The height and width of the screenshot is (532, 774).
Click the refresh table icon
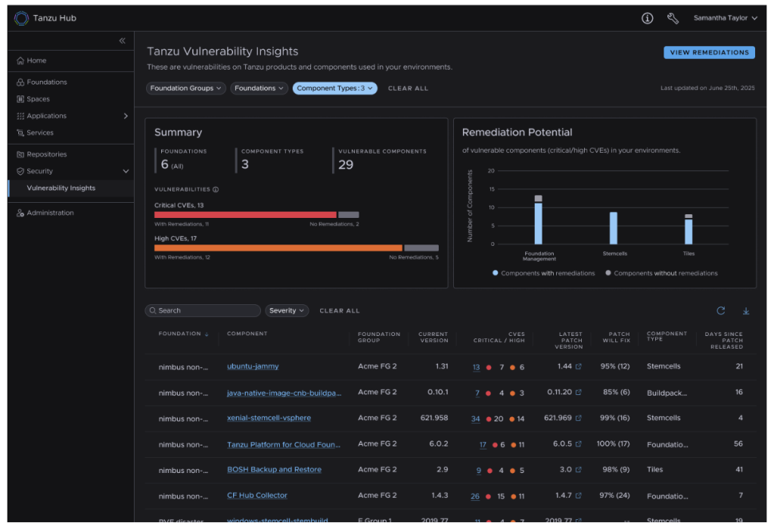tap(721, 311)
